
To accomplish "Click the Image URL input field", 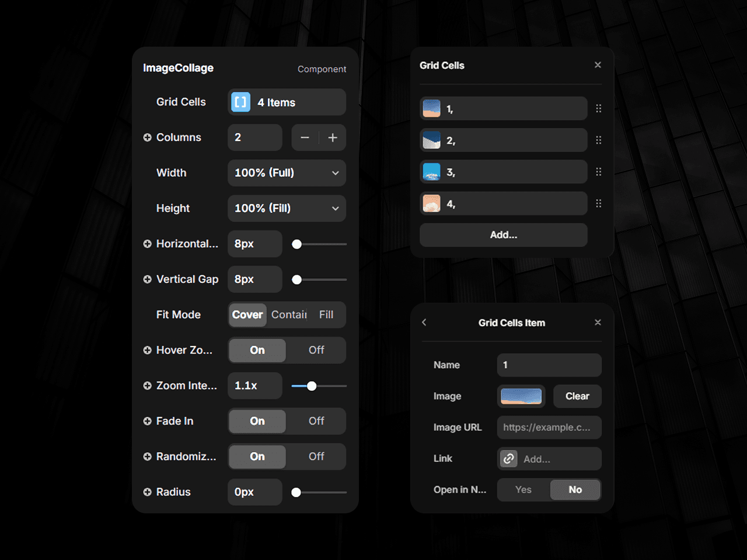I will pyautogui.click(x=549, y=428).
